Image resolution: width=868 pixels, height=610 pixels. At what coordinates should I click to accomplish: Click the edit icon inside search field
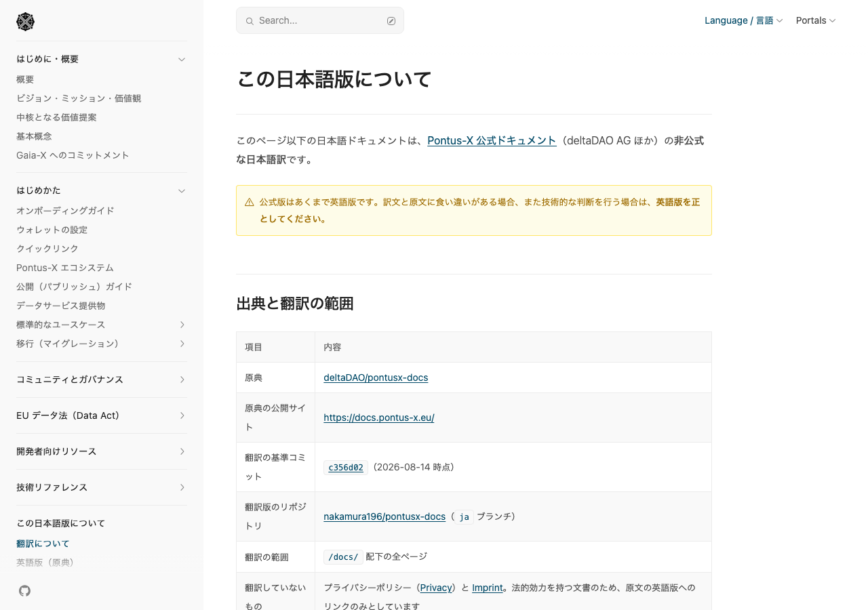click(x=391, y=21)
